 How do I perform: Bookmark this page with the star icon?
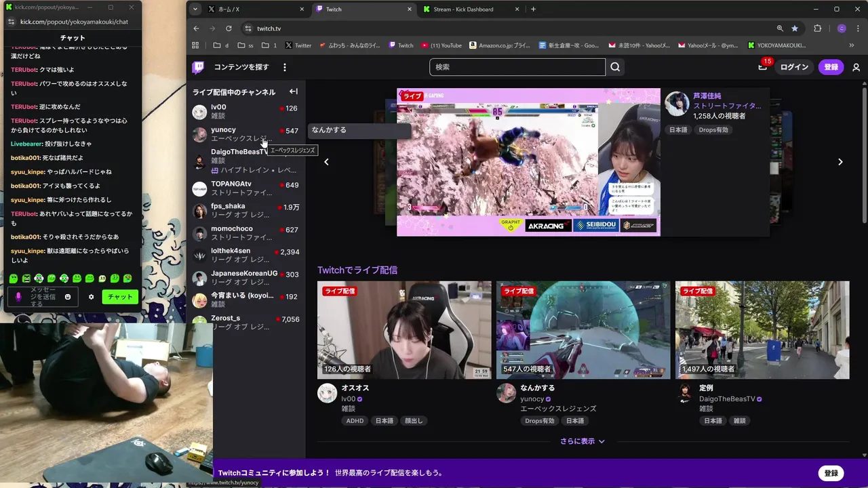795,28
